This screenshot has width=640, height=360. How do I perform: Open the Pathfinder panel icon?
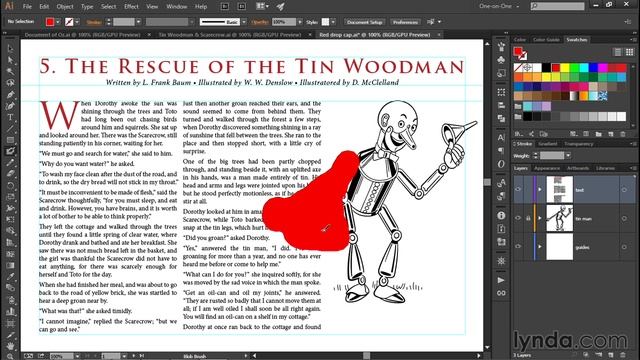(501, 118)
